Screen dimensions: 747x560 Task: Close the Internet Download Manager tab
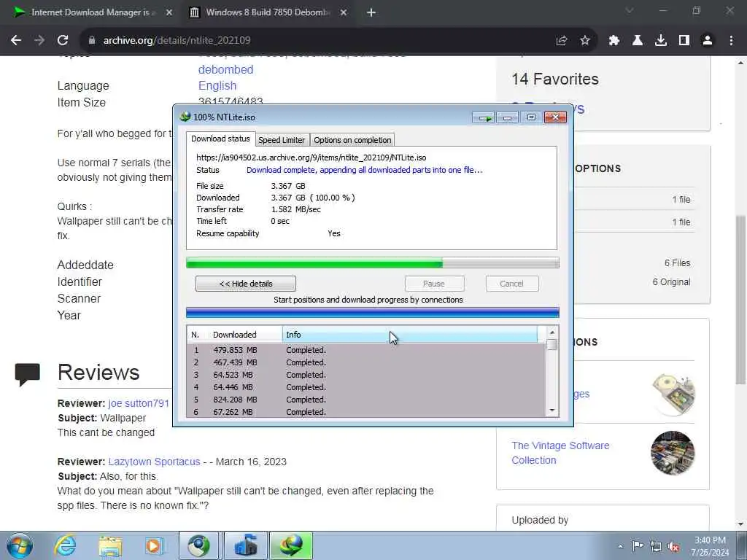169,12
